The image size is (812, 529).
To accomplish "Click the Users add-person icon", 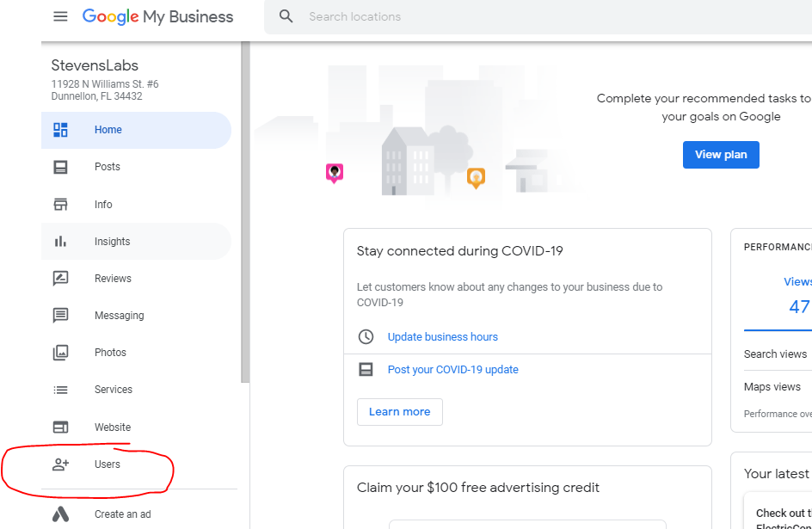I will click(60, 464).
